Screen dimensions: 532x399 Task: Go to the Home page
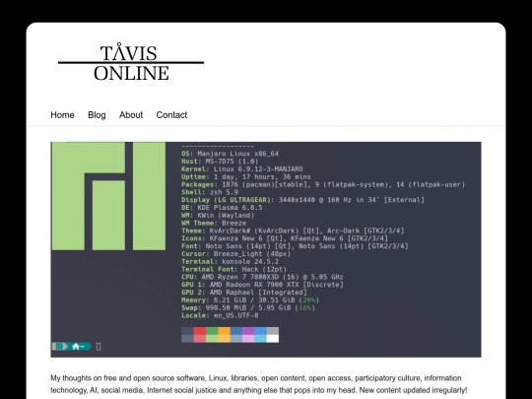pos(62,115)
